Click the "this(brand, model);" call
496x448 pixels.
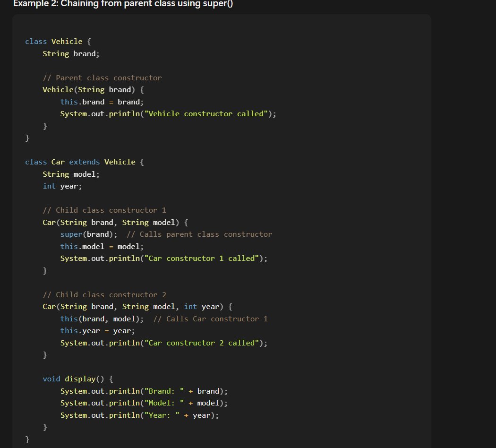pyautogui.click(x=102, y=319)
